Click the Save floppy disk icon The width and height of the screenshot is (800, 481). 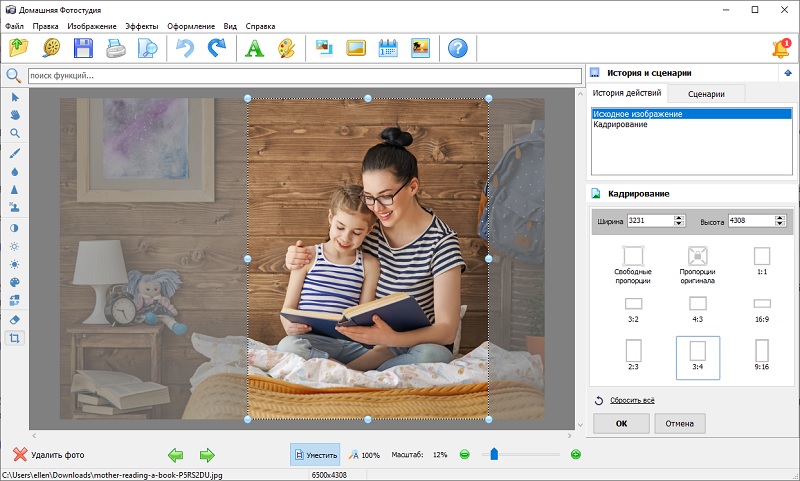pos(83,47)
